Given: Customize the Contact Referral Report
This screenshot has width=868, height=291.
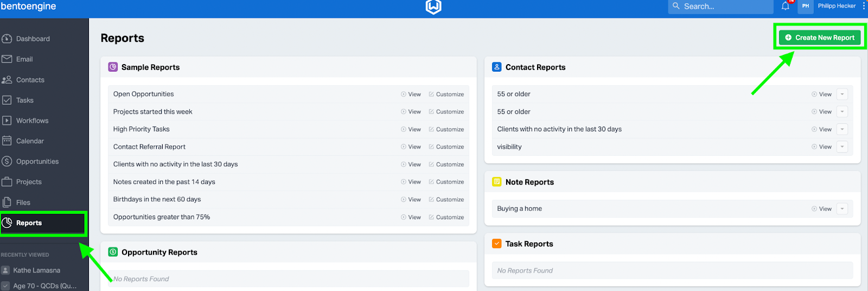Looking at the screenshot, I should [446, 147].
